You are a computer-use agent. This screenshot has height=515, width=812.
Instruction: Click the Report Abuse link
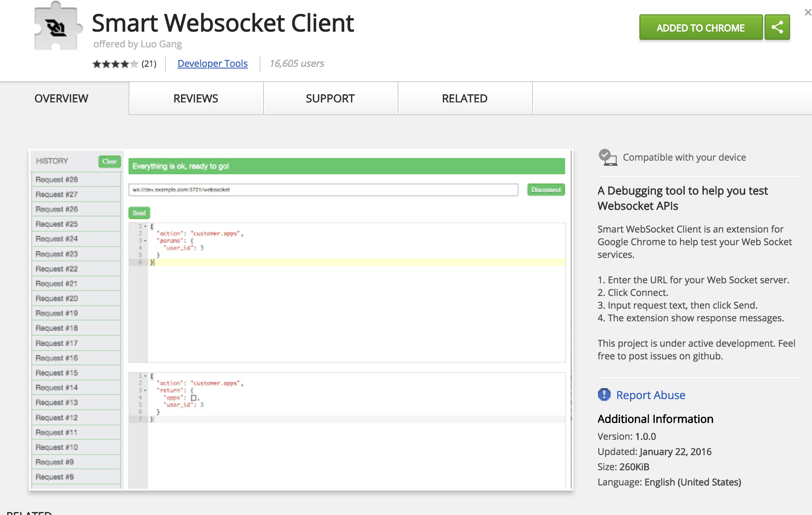tap(650, 395)
